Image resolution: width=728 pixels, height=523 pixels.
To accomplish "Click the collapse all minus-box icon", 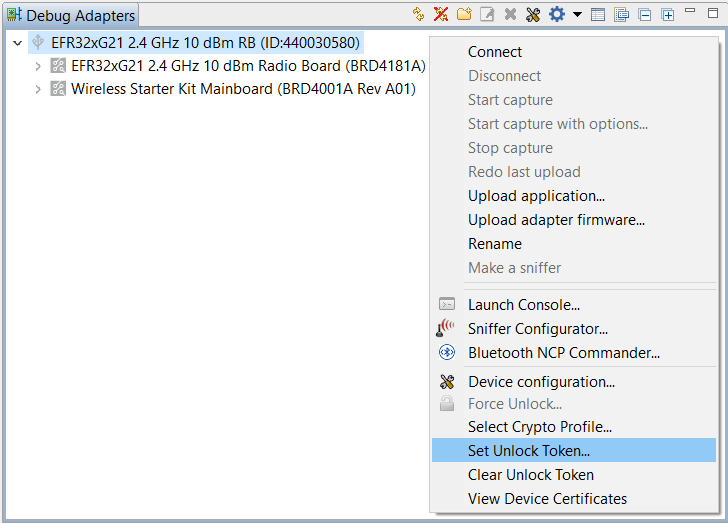I will [x=645, y=15].
